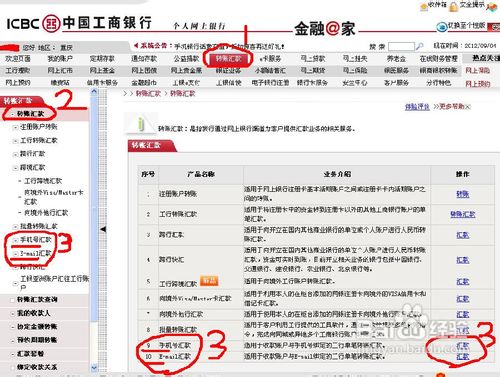
Task: Open 网上贵金属 menu
Action: pos(186,71)
